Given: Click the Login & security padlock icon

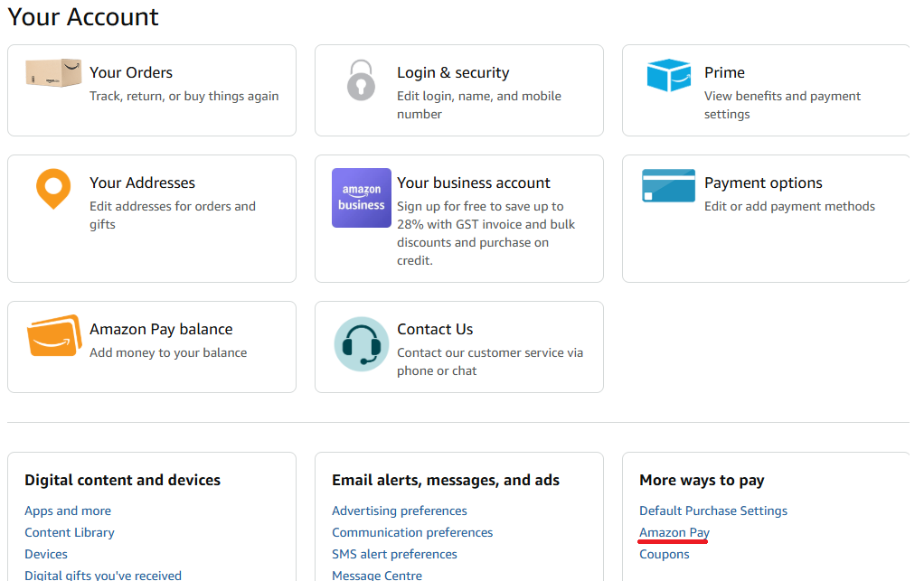Looking at the screenshot, I should coord(362,80).
